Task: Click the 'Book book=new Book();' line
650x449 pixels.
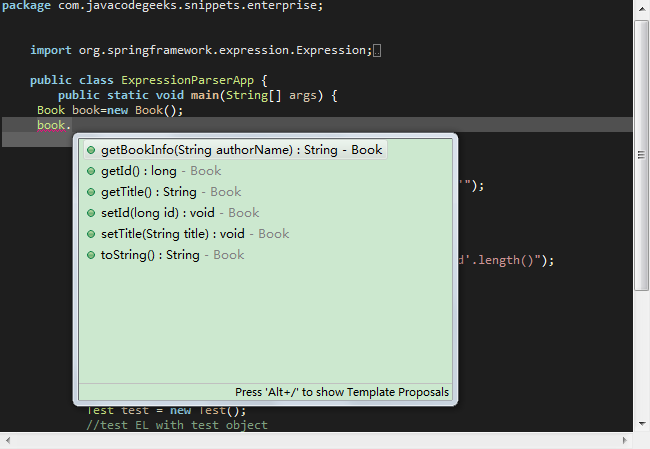Action: tap(110, 110)
